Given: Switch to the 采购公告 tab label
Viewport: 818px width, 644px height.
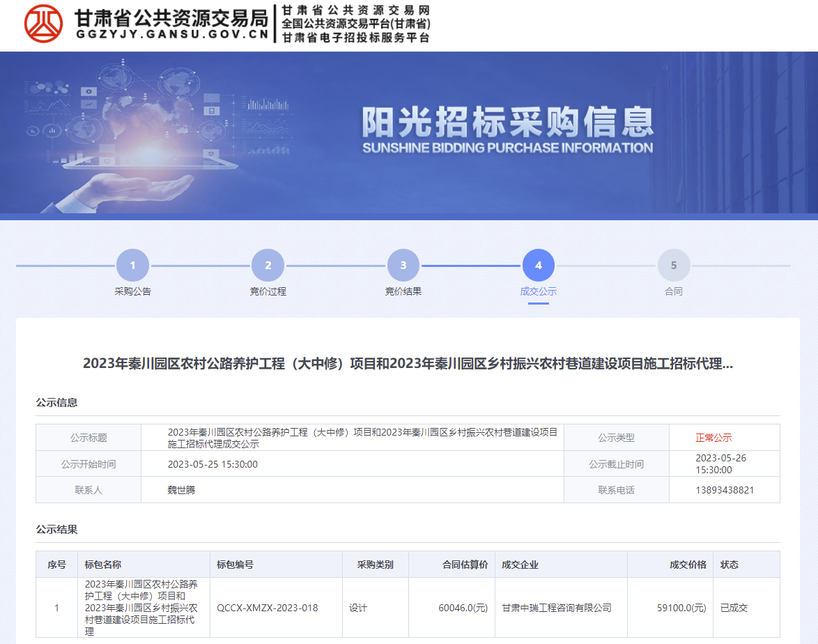Looking at the screenshot, I should [x=132, y=291].
